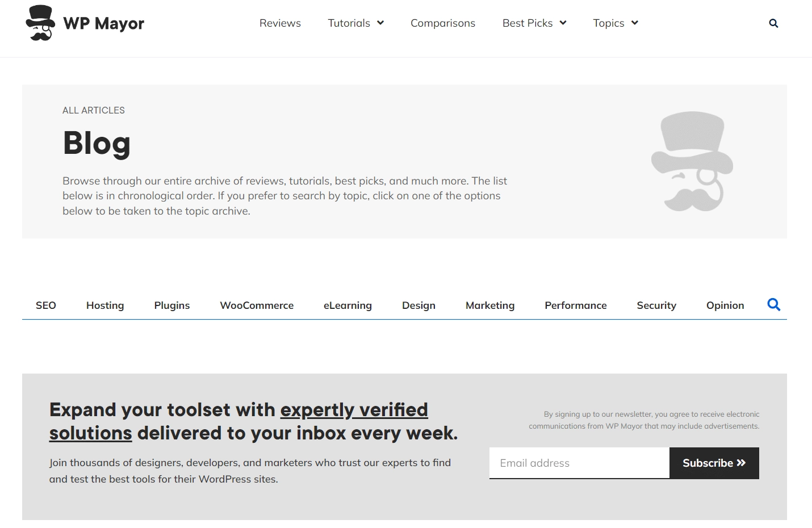Go to the Comparisons page
Viewport: 812px width, 528px height.
pyautogui.click(x=442, y=23)
